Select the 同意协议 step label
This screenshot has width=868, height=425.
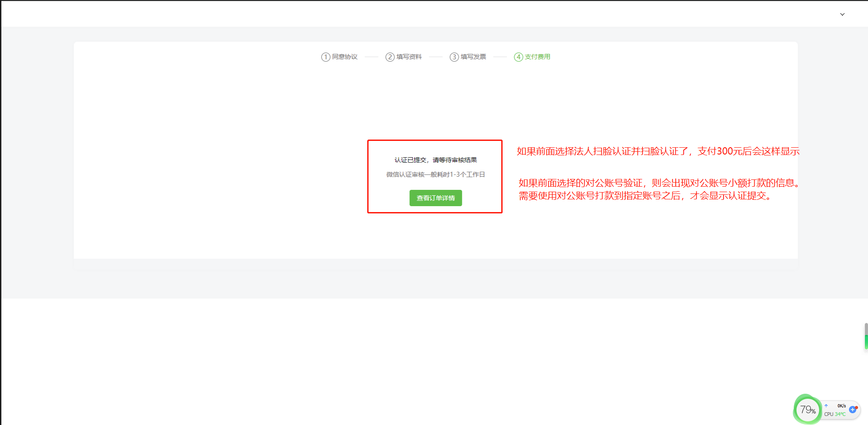pyautogui.click(x=345, y=57)
